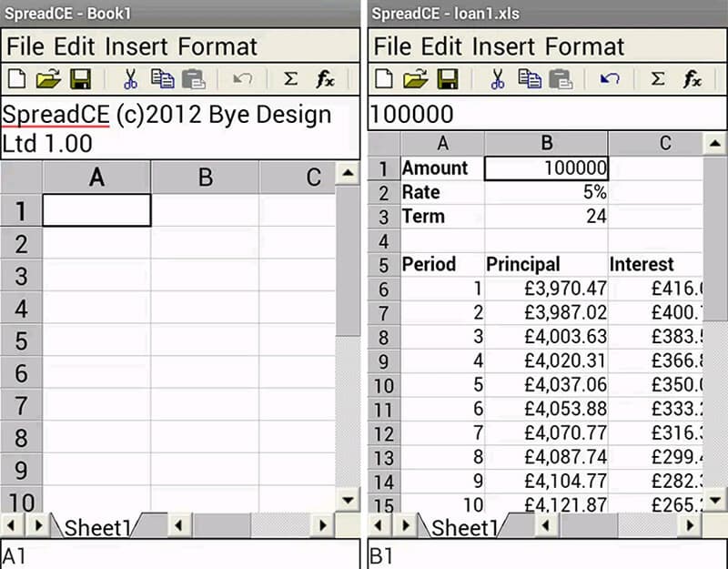Open function wizard fx icon in Book1

coord(325,79)
